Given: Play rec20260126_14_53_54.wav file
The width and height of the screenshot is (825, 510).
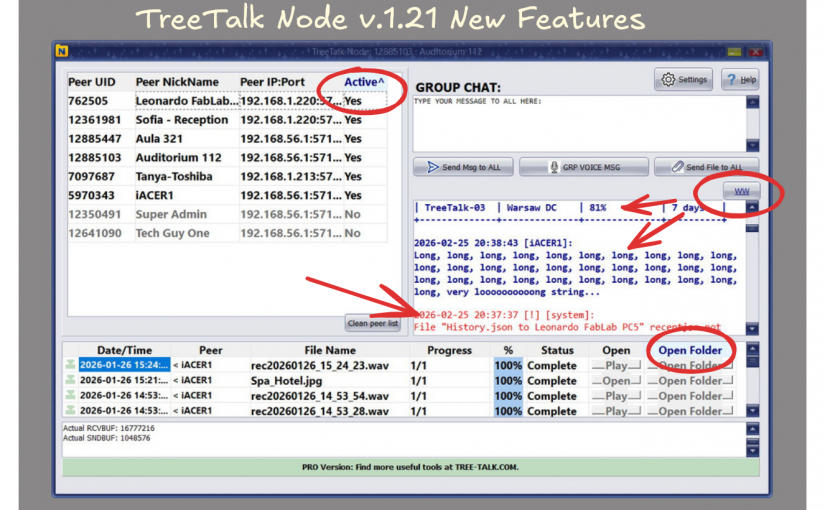Looking at the screenshot, I should [616, 396].
